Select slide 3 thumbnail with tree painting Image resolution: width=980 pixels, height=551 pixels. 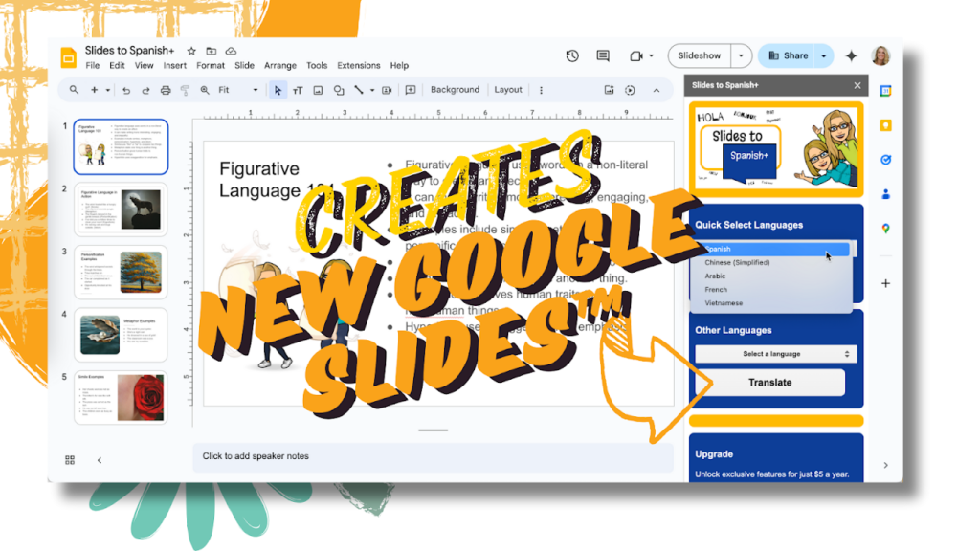coord(121,272)
